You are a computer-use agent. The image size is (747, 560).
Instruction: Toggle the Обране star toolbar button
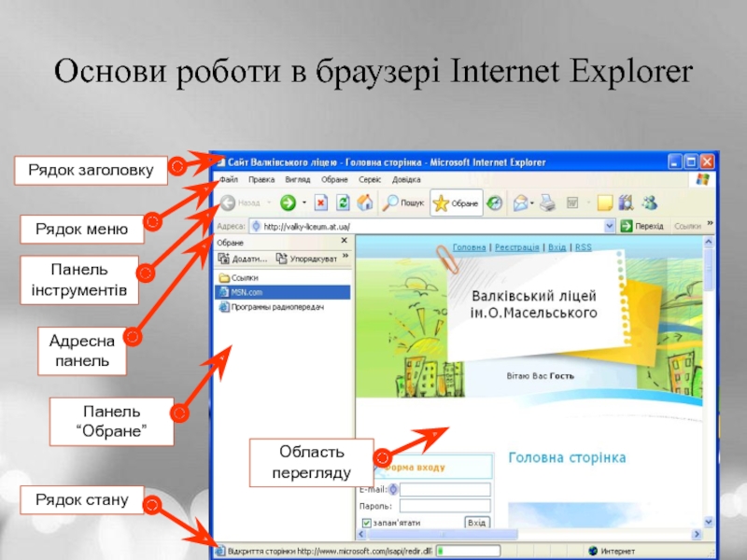point(457,203)
